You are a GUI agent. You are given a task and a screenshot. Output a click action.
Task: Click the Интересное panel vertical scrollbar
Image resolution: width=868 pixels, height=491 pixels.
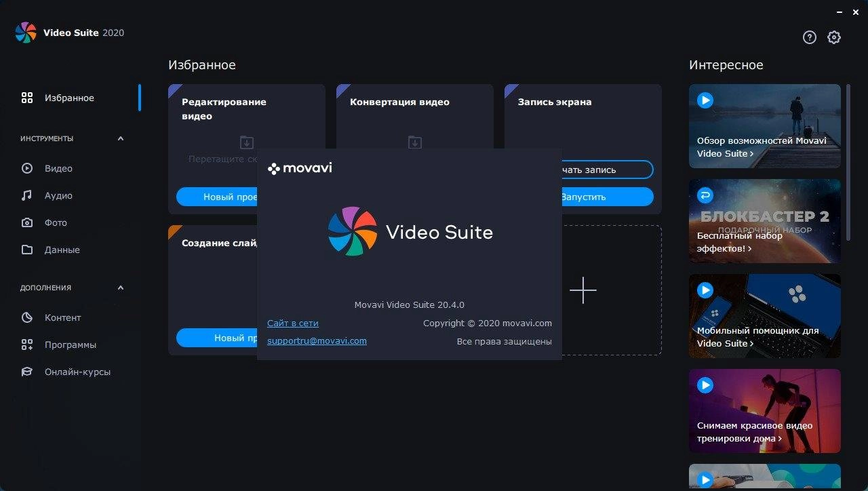[x=848, y=161]
